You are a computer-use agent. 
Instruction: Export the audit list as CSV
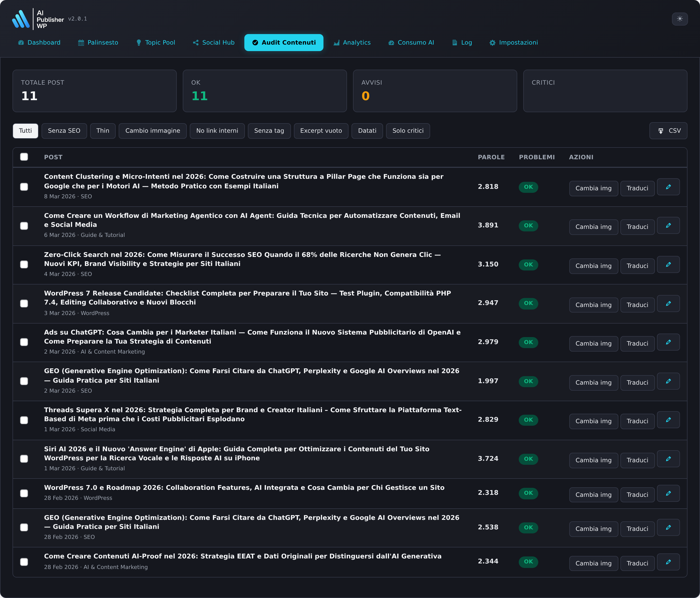pyautogui.click(x=669, y=131)
